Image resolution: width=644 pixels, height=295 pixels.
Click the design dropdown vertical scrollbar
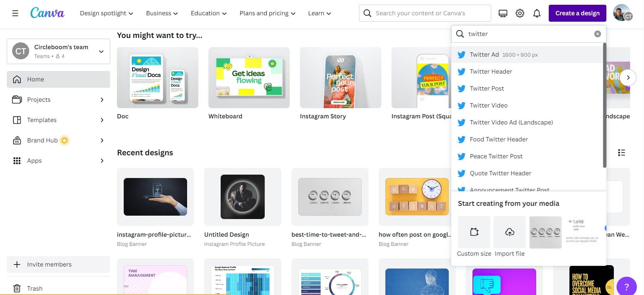tap(605, 105)
